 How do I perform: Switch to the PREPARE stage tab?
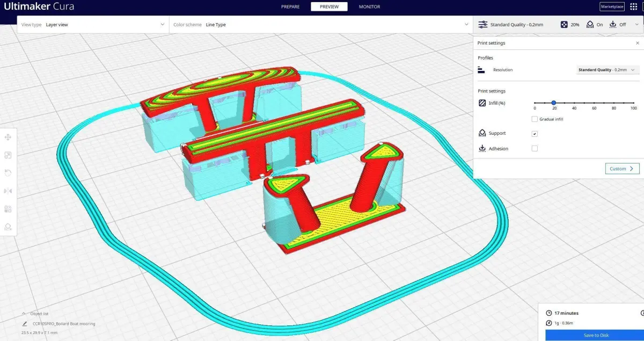point(290,6)
